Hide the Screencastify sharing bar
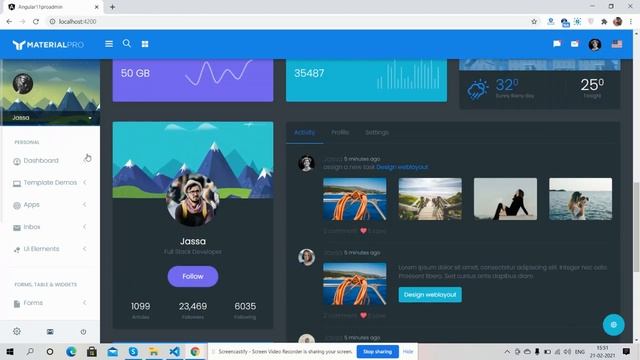The height and width of the screenshot is (360, 640). point(408,351)
